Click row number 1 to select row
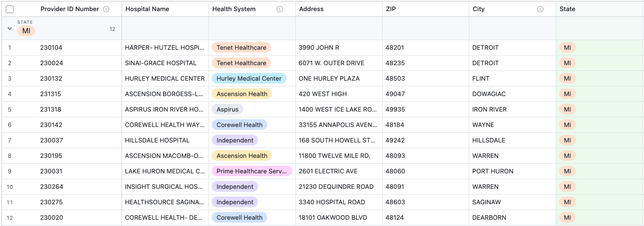 tap(10, 48)
